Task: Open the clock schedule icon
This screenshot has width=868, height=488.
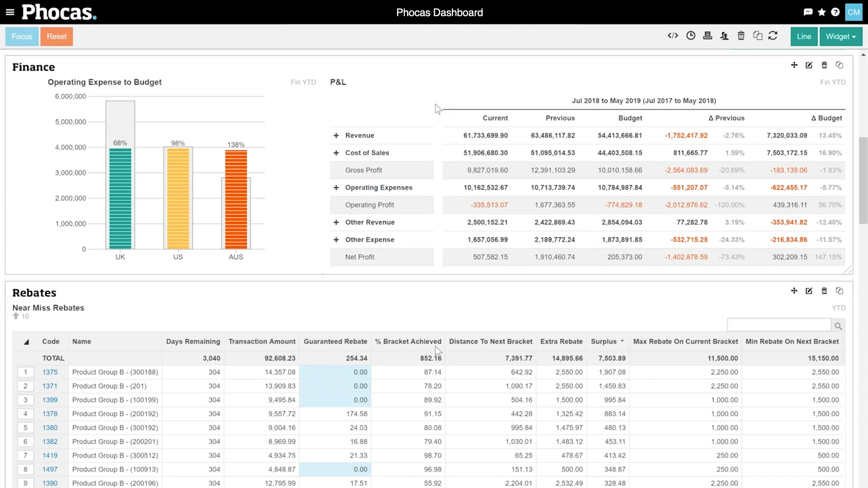Action: (x=690, y=36)
